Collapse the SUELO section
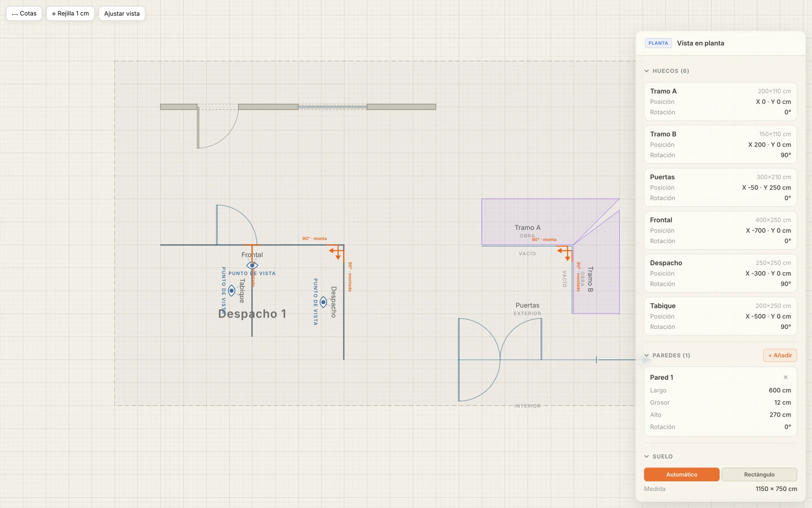The image size is (812, 508). (658, 456)
